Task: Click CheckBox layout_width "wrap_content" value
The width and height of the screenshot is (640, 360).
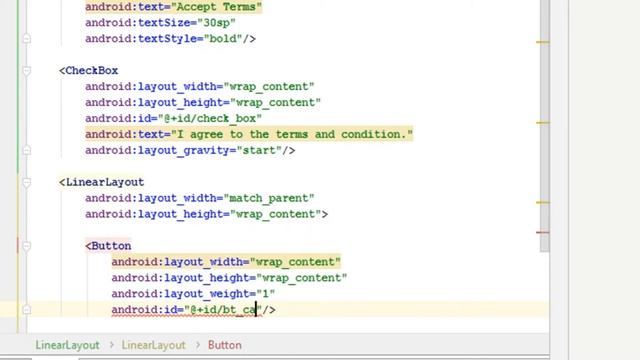Action: [269, 87]
